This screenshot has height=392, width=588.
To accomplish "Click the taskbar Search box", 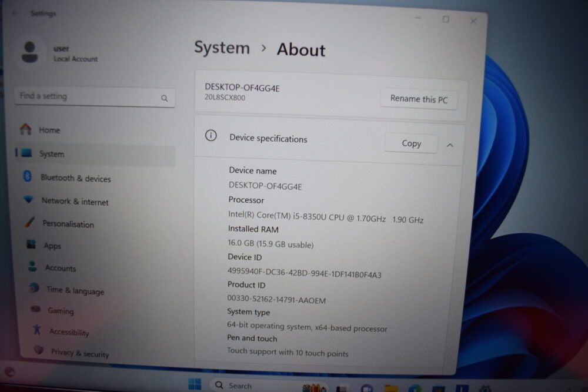I will pyautogui.click(x=268, y=386).
